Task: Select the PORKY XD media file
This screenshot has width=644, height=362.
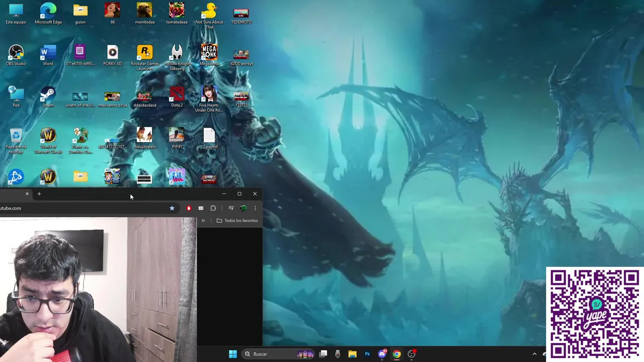Action: pos(112,55)
